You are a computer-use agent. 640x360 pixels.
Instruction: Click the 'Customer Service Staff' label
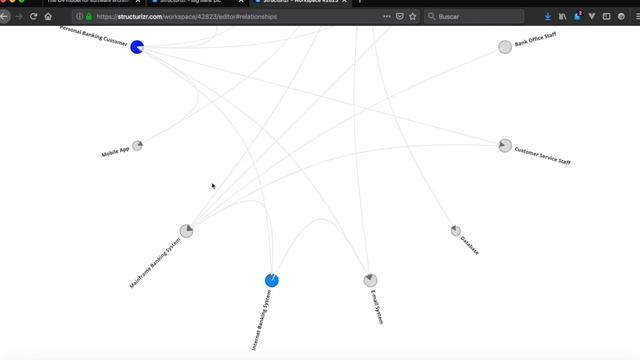(x=542, y=156)
